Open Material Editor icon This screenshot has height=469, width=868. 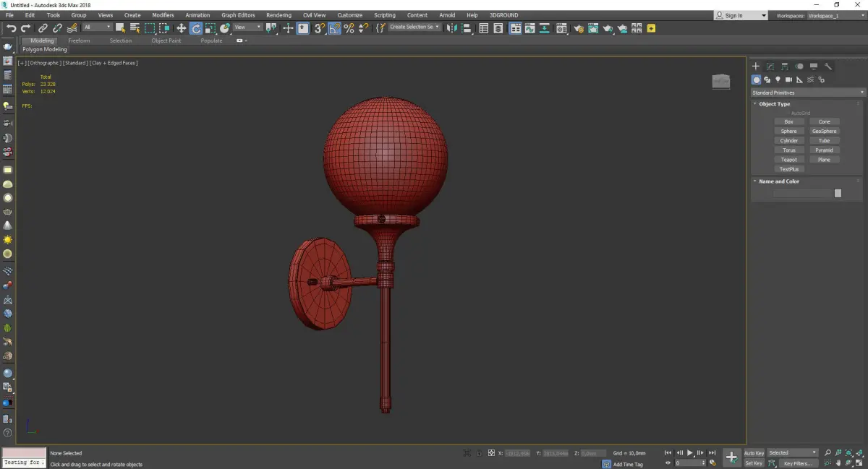click(562, 28)
